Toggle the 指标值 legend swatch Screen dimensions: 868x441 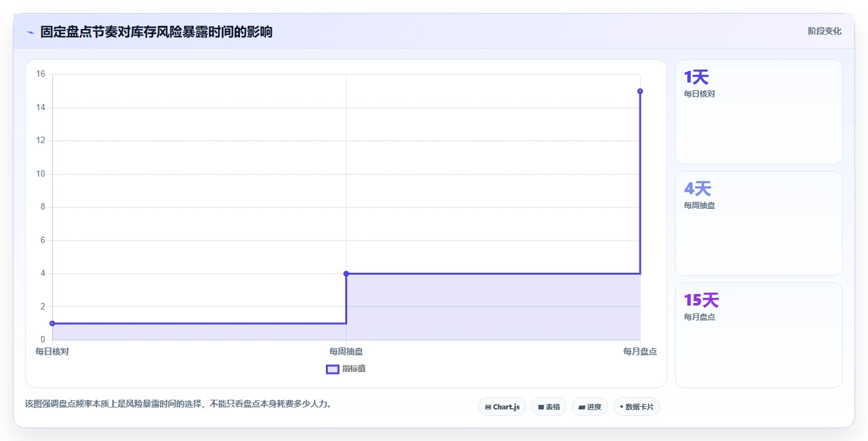pos(332,369)
